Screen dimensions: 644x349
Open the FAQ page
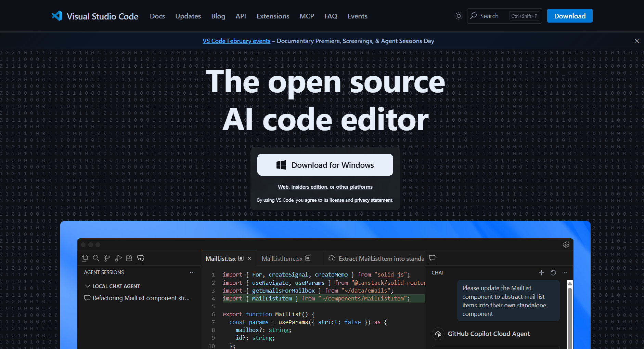coord(331,16)
